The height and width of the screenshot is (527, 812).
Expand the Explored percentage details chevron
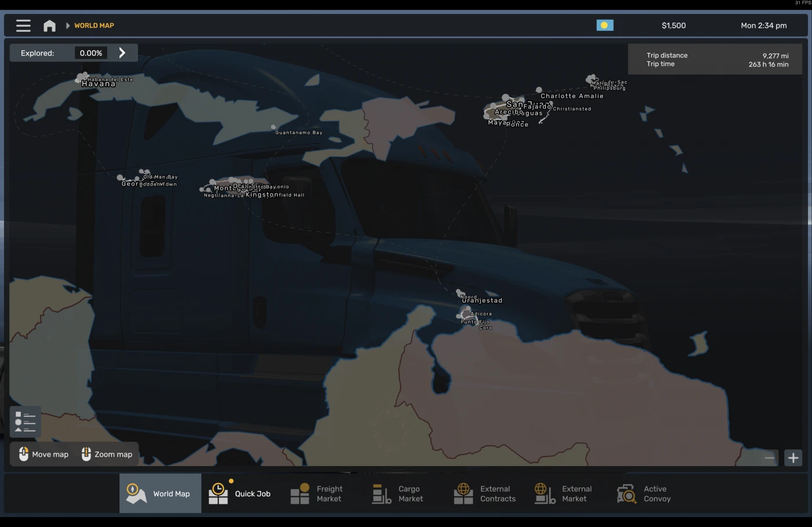[122, 52]
